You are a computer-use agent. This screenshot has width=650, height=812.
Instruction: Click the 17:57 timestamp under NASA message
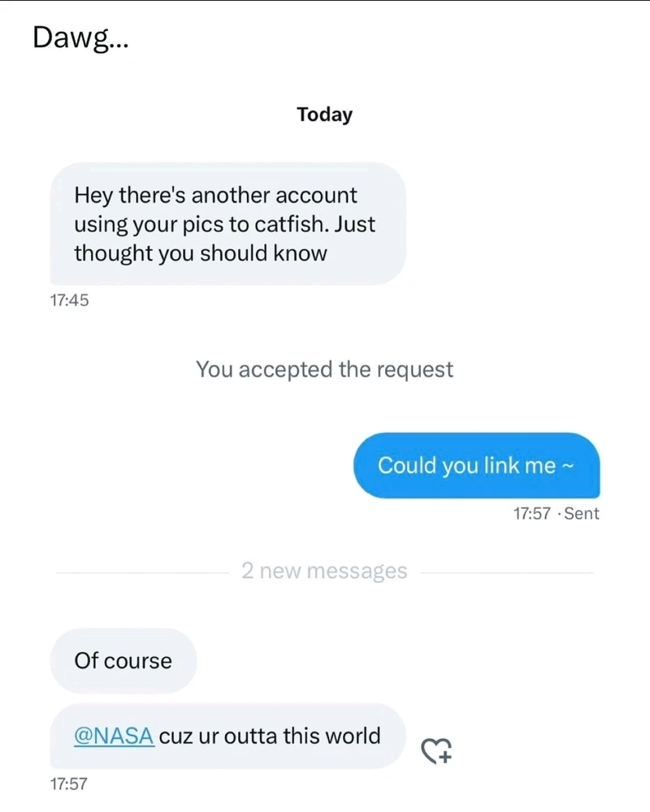68,784
